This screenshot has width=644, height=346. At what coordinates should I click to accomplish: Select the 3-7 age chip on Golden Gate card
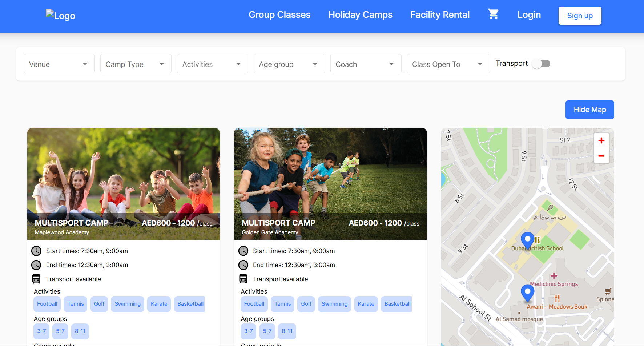coord(249,331)
